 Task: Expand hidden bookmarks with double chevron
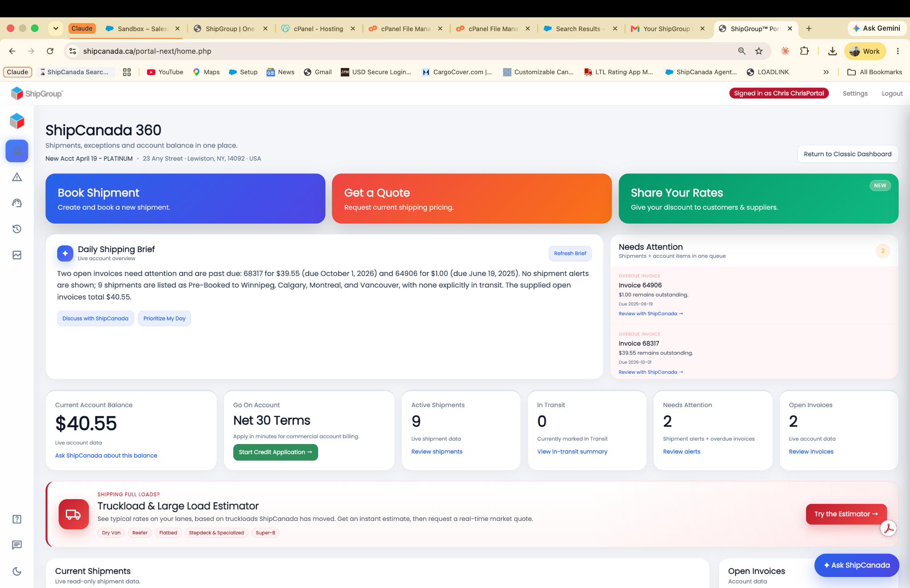(x=826, y=72)
